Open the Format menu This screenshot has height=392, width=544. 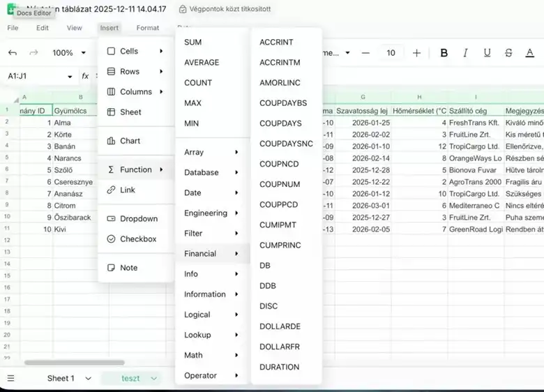click(x=147, y=28)
